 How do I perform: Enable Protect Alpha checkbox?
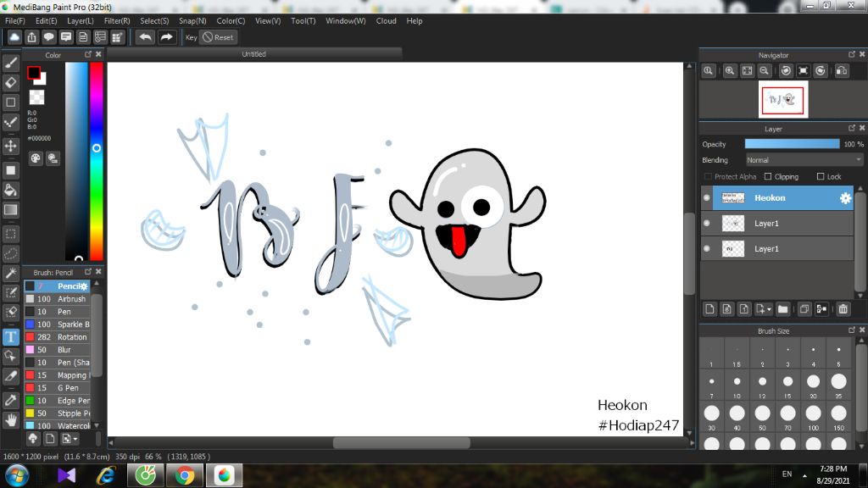coord(708,176)
